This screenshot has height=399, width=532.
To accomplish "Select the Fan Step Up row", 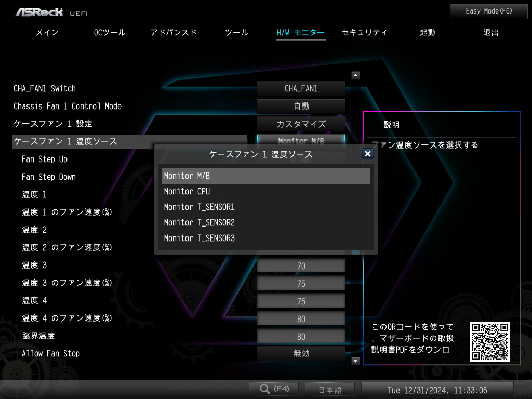I will tap(45, 159).
